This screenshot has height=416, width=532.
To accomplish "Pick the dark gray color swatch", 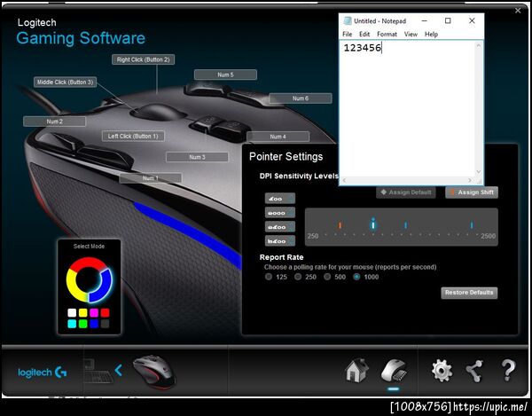I will click(106, 324).
